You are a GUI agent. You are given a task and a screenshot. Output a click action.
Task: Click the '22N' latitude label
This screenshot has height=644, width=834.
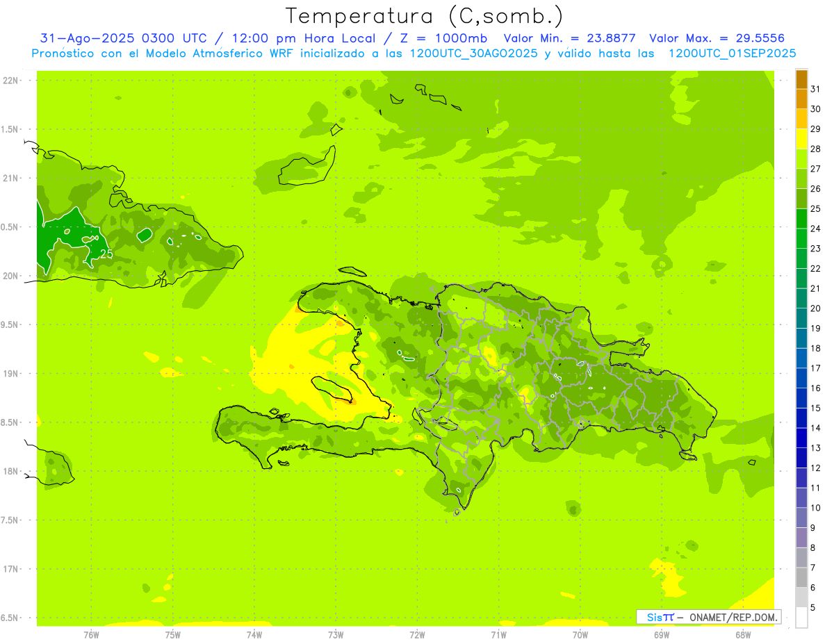click(10, 81)
